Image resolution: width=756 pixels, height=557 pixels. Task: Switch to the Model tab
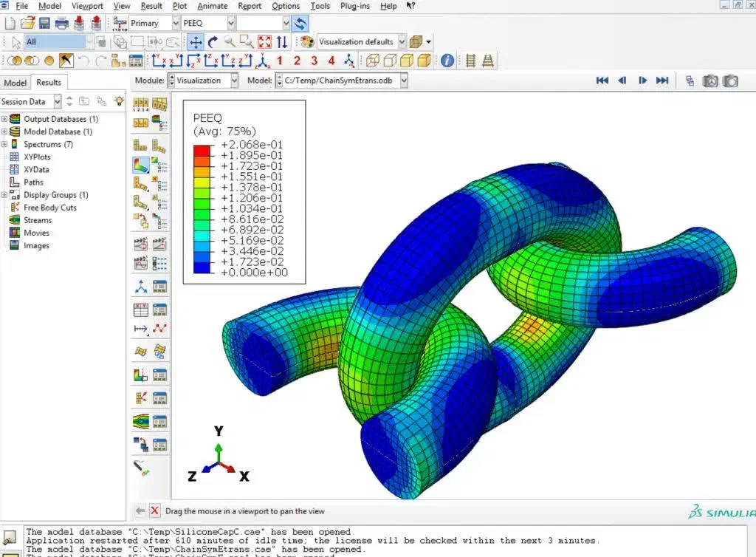point(15,83)
